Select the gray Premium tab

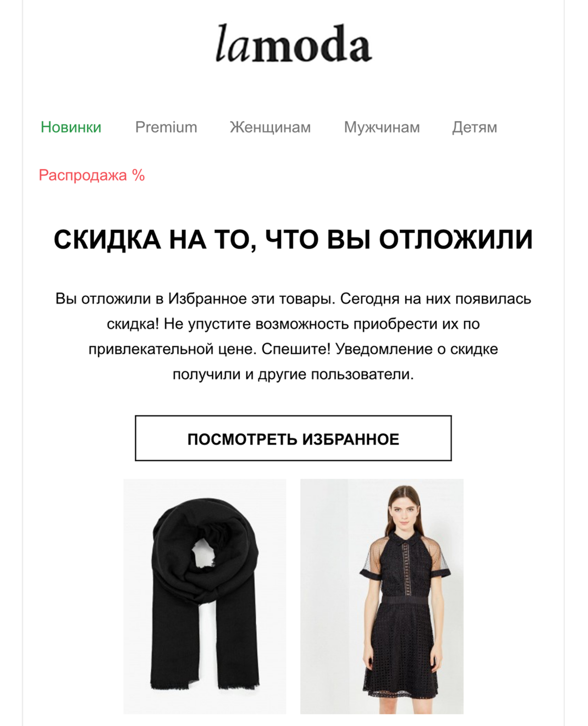(166, 127)
